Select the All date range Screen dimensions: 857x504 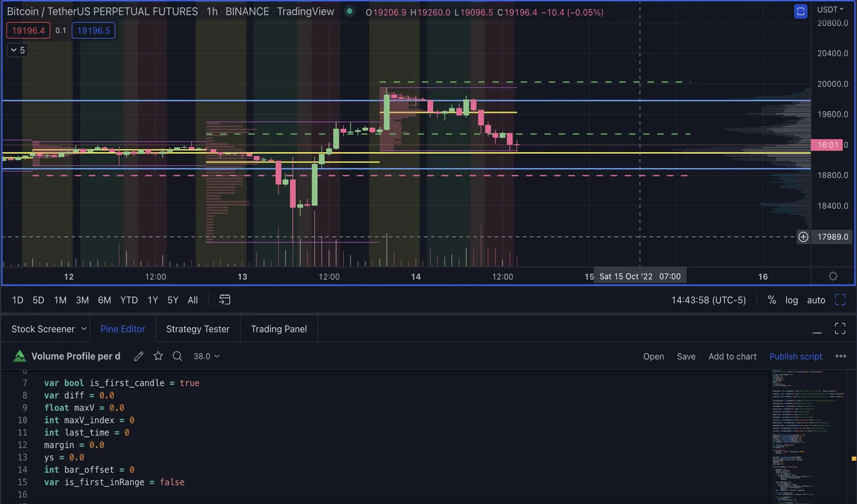[192, 300]
